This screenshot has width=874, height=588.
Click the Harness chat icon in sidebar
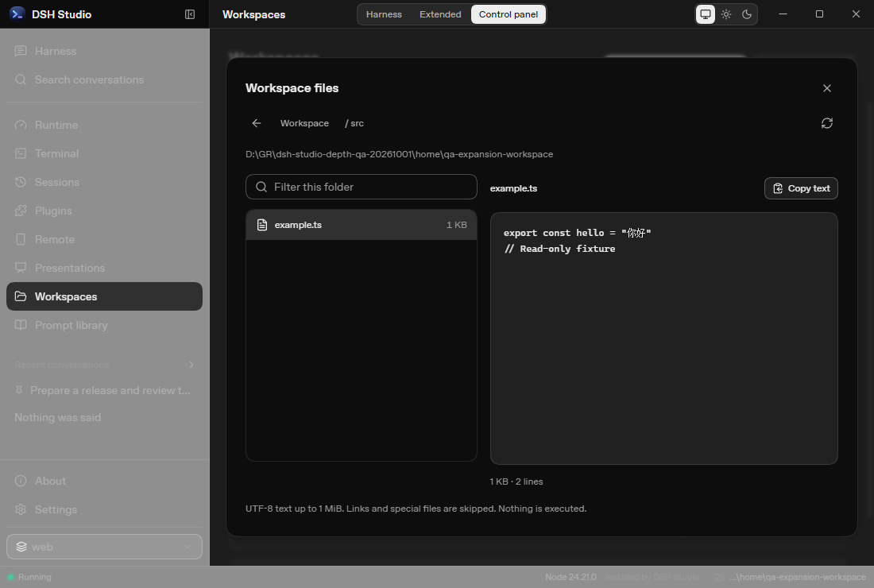tap(21, 52)
